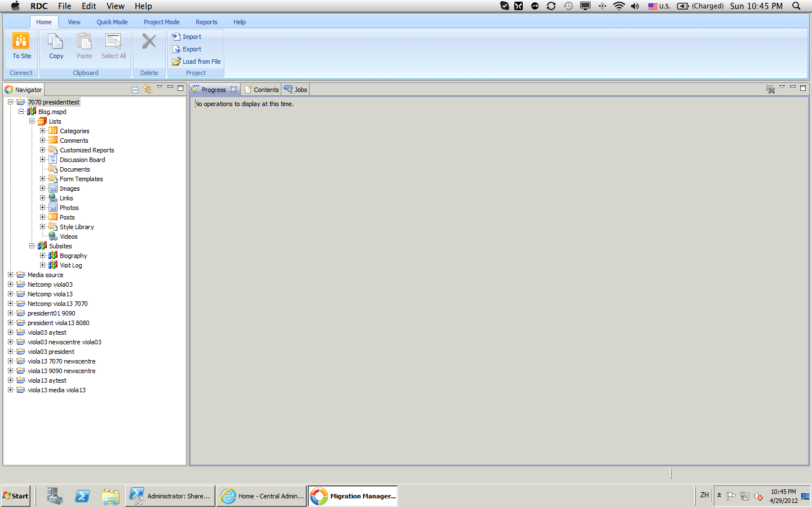Select the Posts list icon
The width and height of the screenshot is (812, 508).
pyautogui.click(x=53, y=217)
